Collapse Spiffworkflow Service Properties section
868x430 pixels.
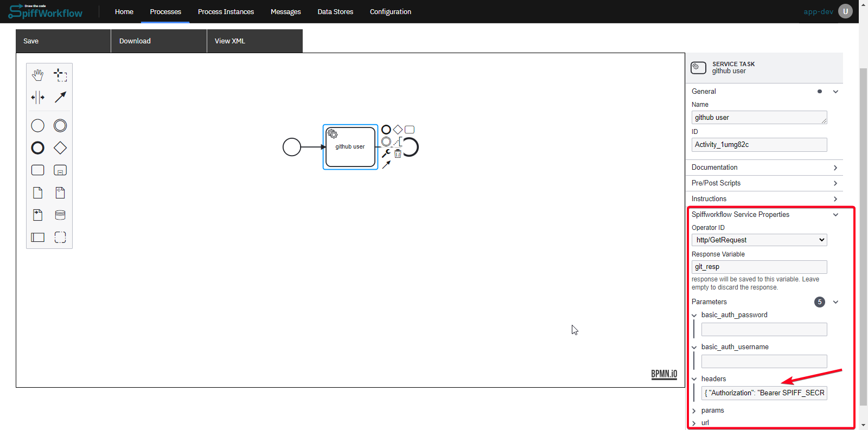tap(835, 215)
